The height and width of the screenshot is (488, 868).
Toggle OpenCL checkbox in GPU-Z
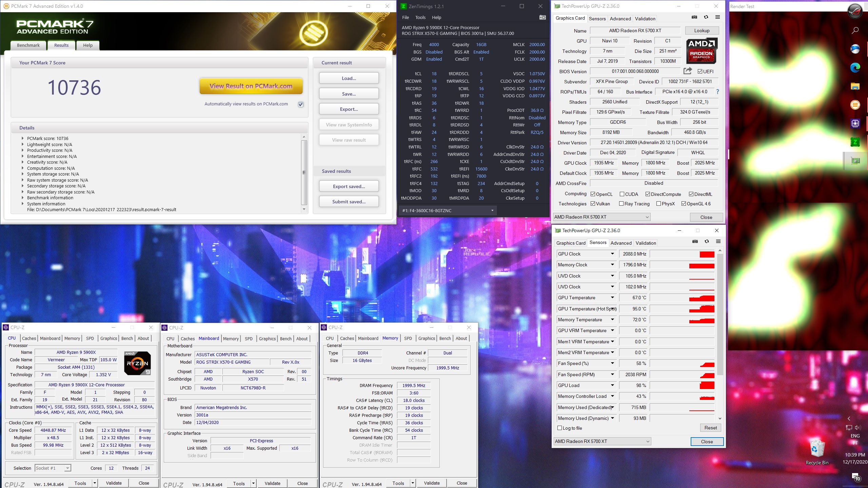click(593, 194)
